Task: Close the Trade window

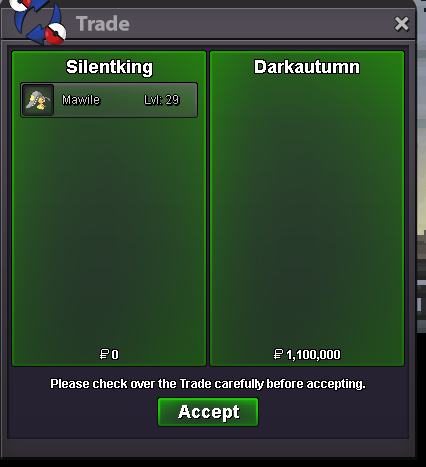Action: [401, 24]
